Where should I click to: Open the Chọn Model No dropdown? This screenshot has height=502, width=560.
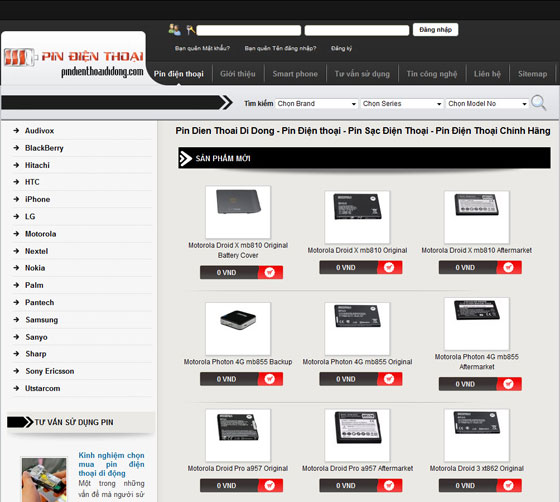point(487,104)
